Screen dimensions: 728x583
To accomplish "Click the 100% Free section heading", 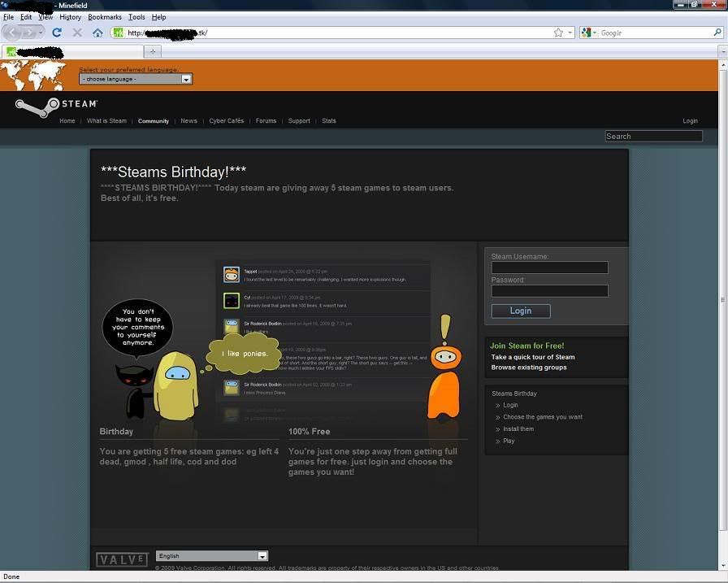I will pos(310,432).
